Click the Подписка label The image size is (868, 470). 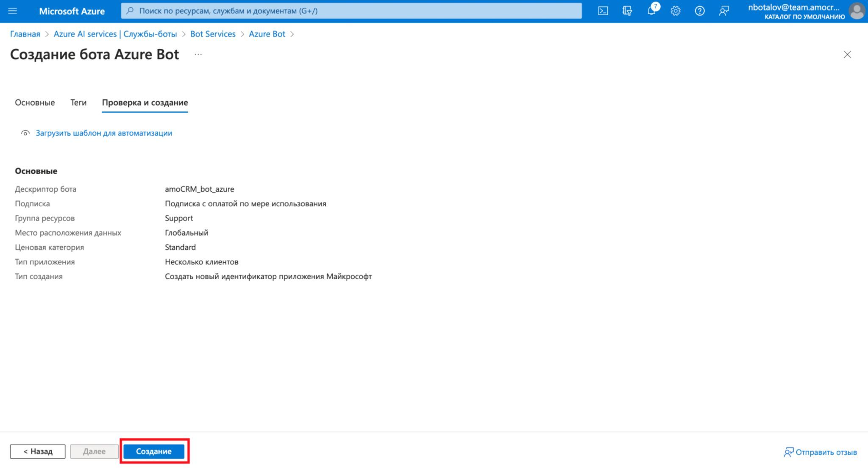(x=32, y=203)
